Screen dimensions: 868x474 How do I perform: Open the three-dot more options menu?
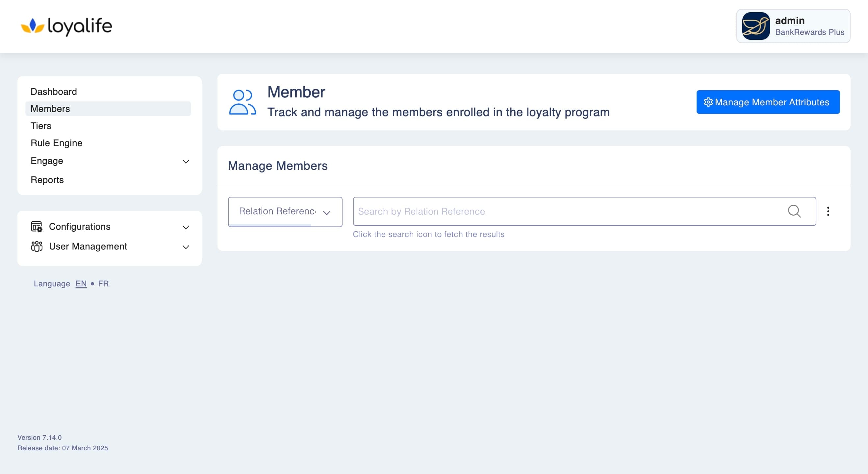pyautogui.click(x=828, y=211)
